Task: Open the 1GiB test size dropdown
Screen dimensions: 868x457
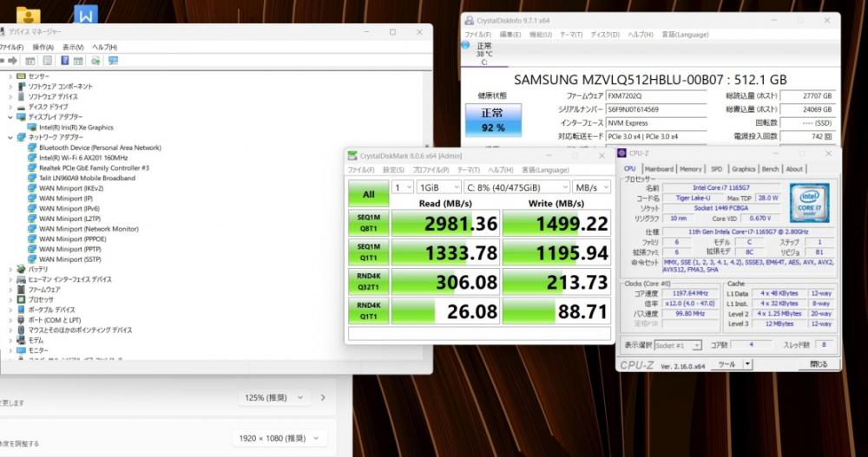Action: click(438, 187)
